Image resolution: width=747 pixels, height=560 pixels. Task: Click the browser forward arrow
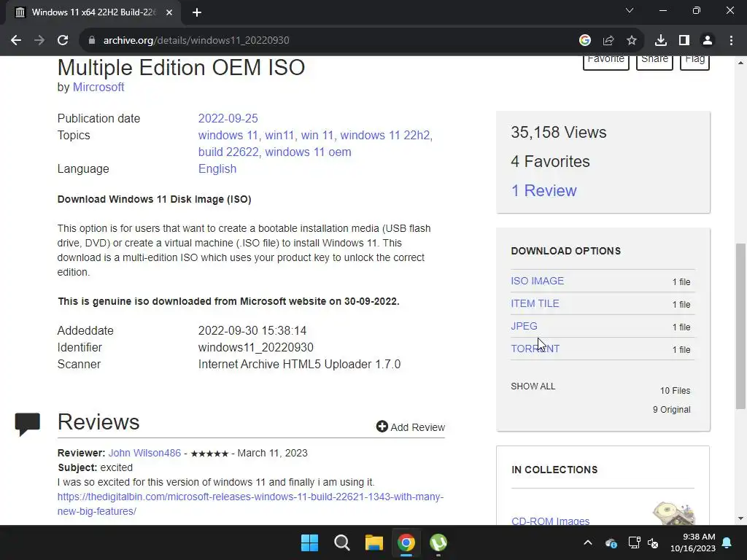tap(39, 40)
